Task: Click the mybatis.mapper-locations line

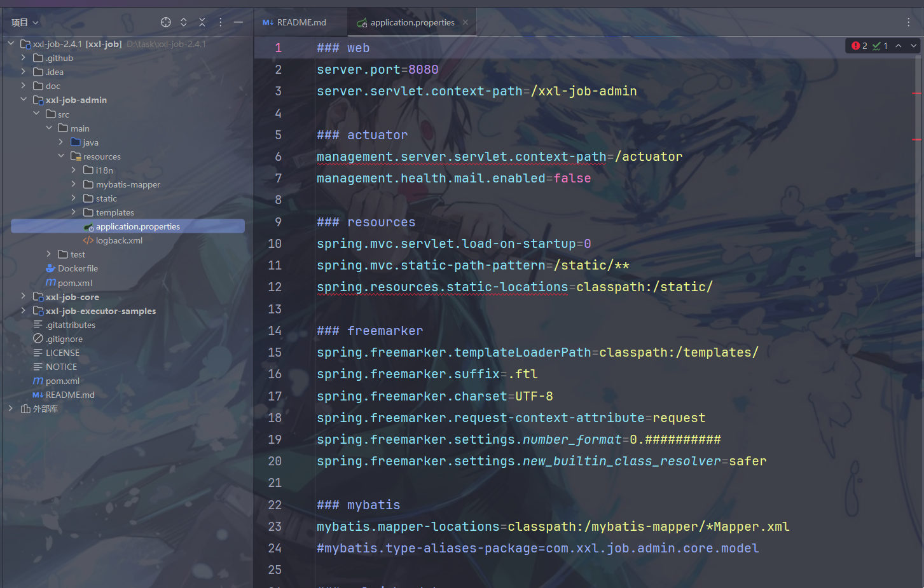Action: click(553, 526)
